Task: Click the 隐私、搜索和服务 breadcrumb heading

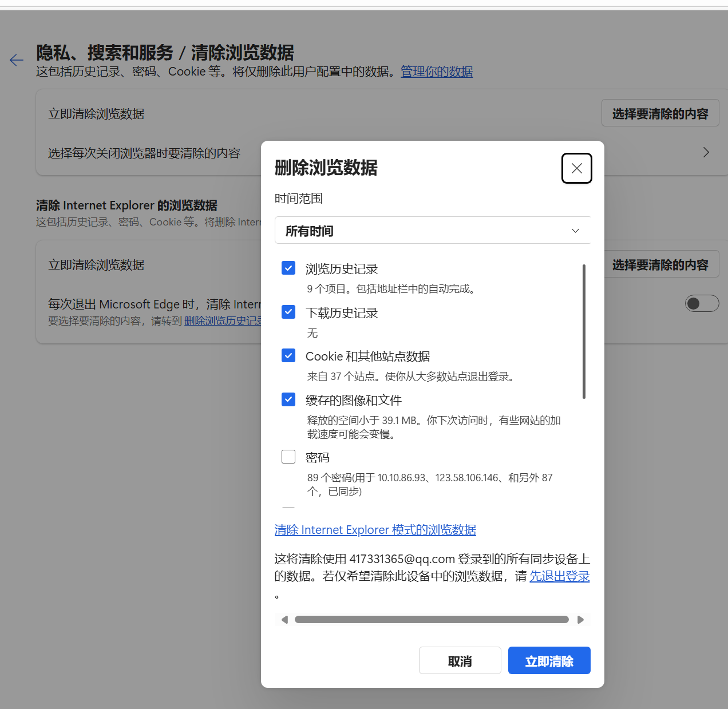Action: pos(105,53)
